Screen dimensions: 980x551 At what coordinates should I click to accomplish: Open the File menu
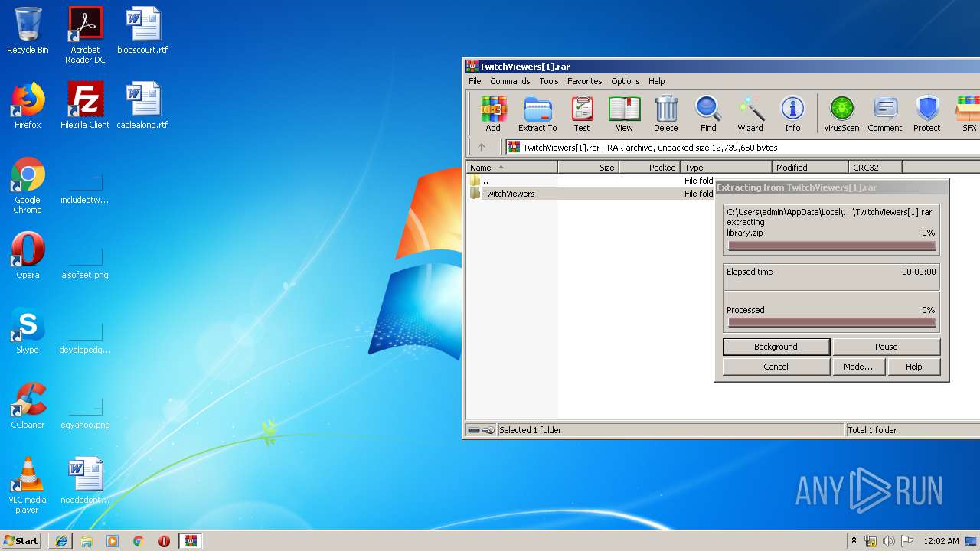(x=475, y=81)
